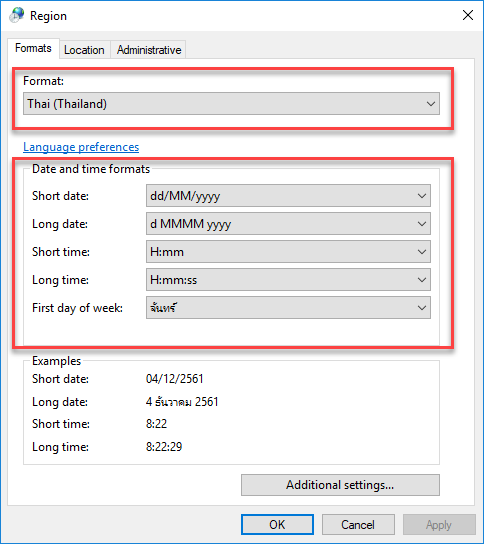Open the Language preferences link
The width and height of the screenshot is (484, 544).
click(x=81, y=147)
